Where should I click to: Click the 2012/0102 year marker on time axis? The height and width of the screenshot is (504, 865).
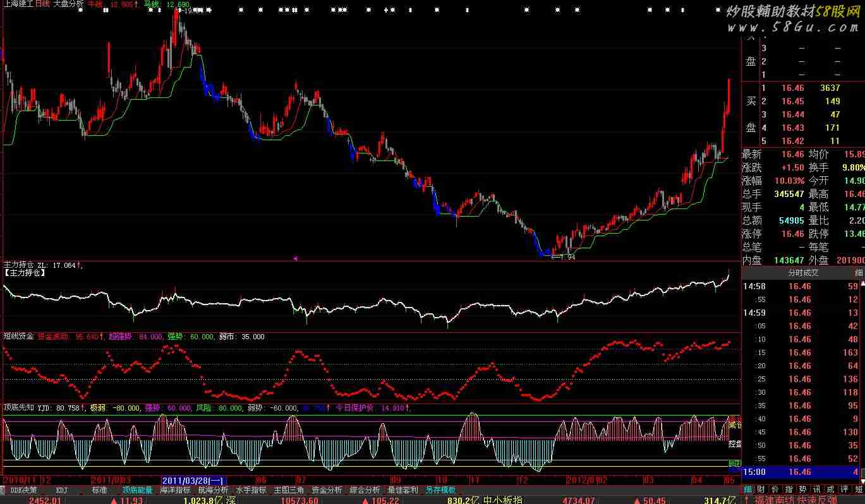586,481
